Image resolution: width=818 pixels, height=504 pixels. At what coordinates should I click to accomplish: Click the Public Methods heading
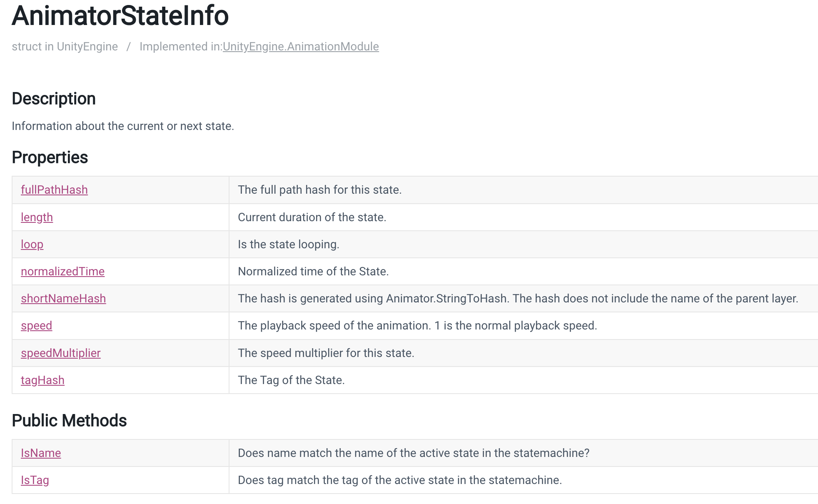pos(69,421)
